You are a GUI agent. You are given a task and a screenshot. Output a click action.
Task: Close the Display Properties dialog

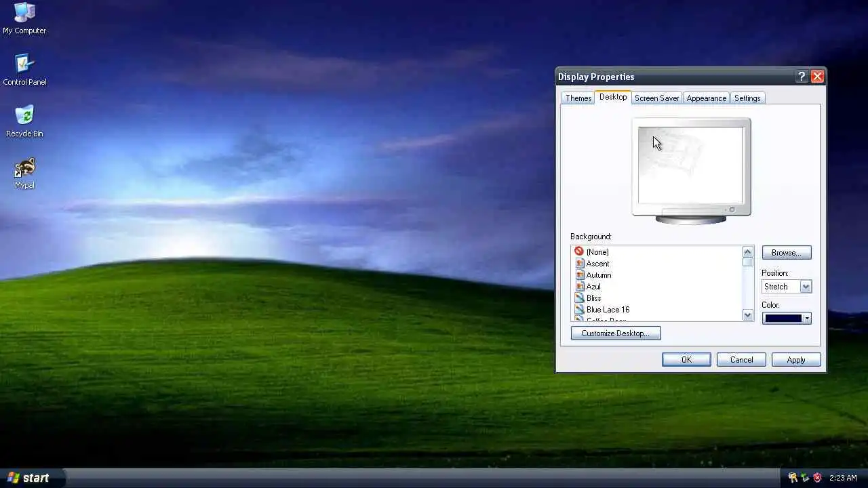click(817, 77)
